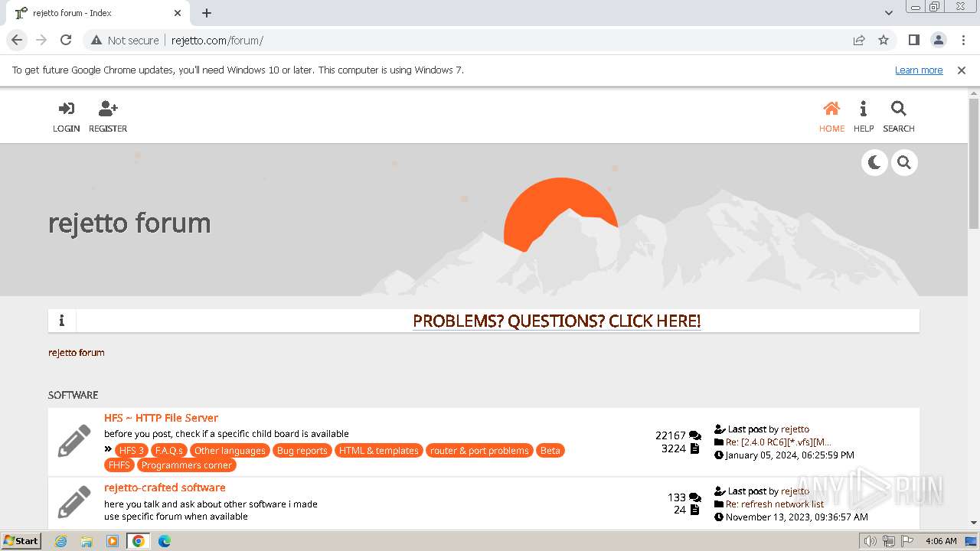Open Microsoft Edge on taskbar
980x551 pixels.
[x=164, y=541]
